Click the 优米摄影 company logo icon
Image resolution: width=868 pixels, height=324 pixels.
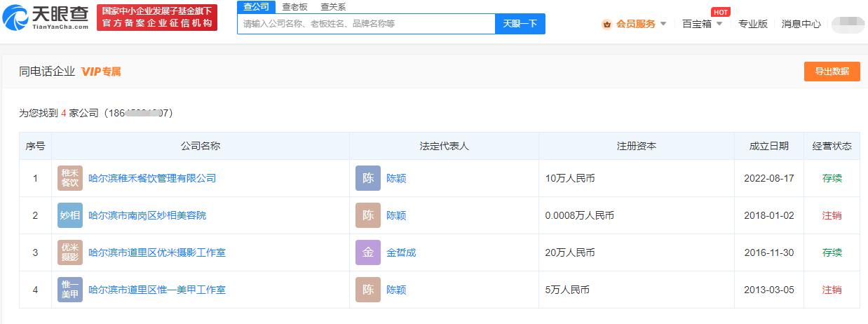[x=70, y=252]
